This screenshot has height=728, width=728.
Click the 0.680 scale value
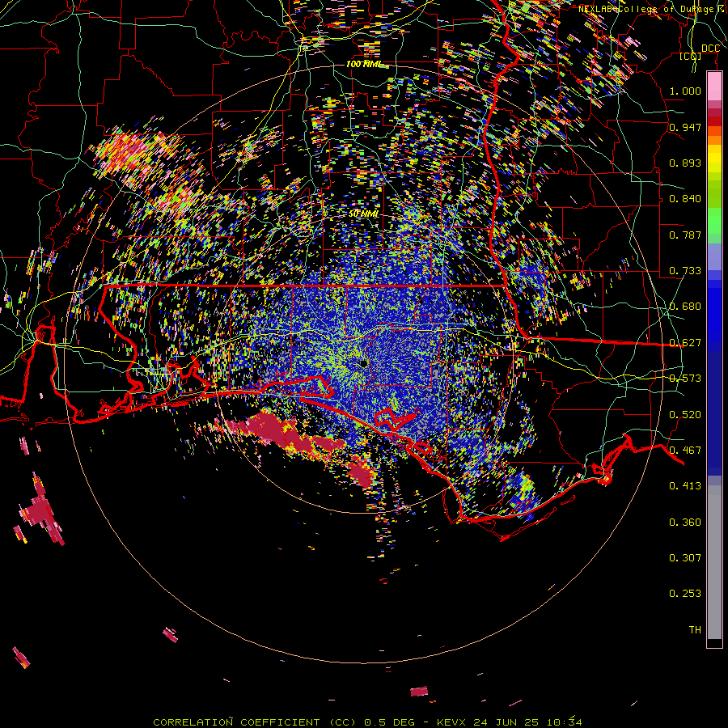(685, 307)
